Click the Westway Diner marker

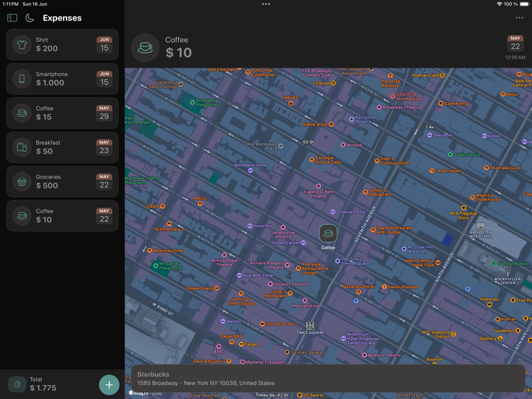(149, 251)
